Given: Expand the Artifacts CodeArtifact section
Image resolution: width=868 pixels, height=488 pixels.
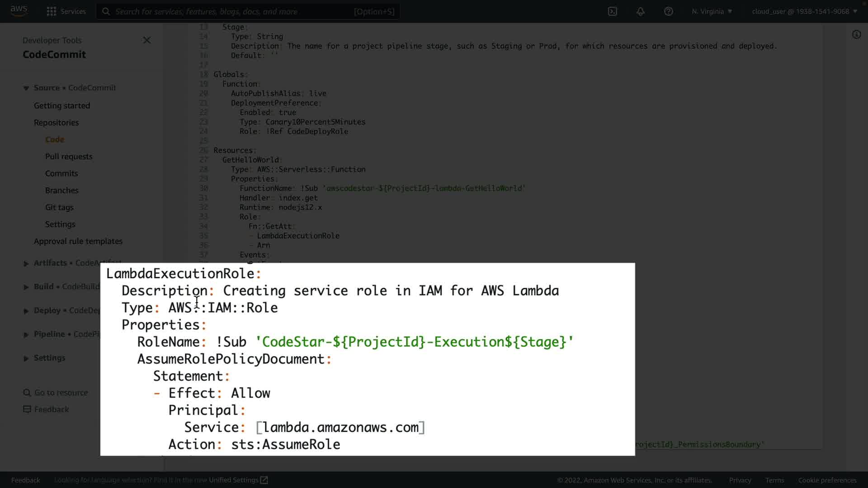Looking at the screenshot, I should (26, 263).
